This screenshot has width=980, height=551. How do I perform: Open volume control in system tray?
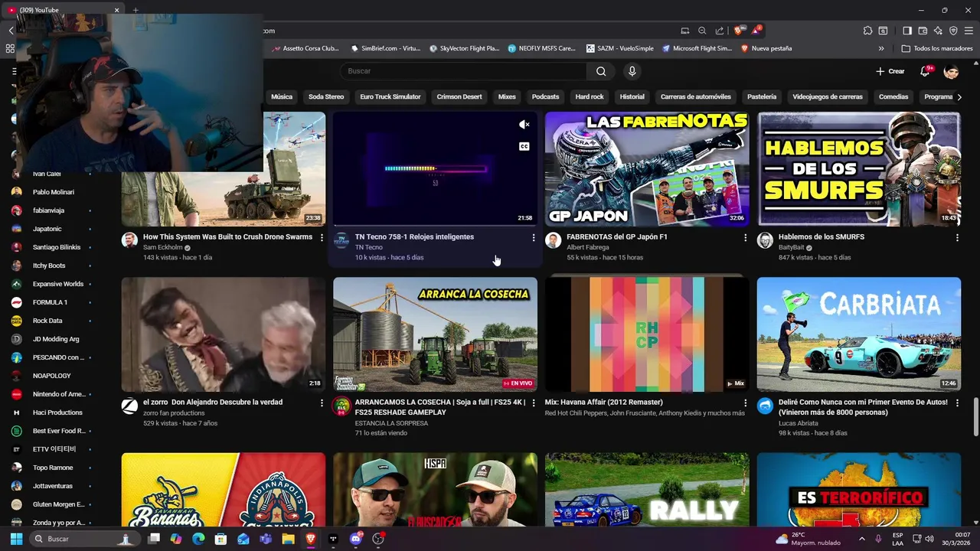tap(930, 539)
